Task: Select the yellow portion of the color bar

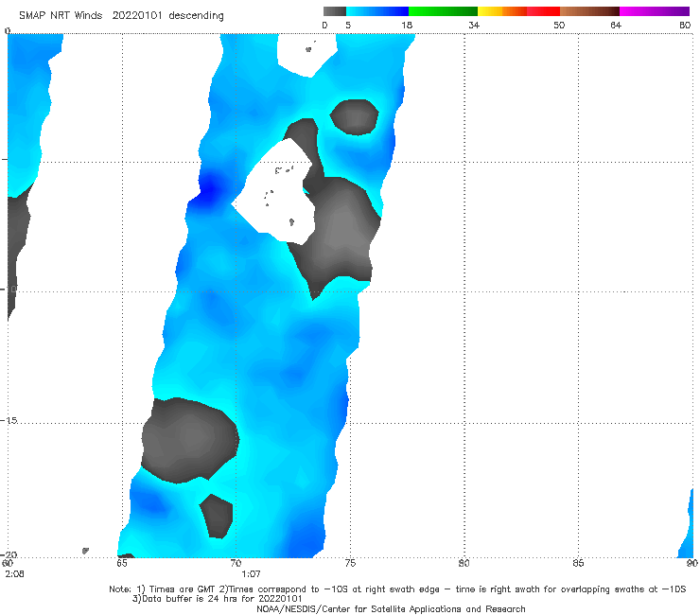Action: pyautogui.click(x=490, y=11)
